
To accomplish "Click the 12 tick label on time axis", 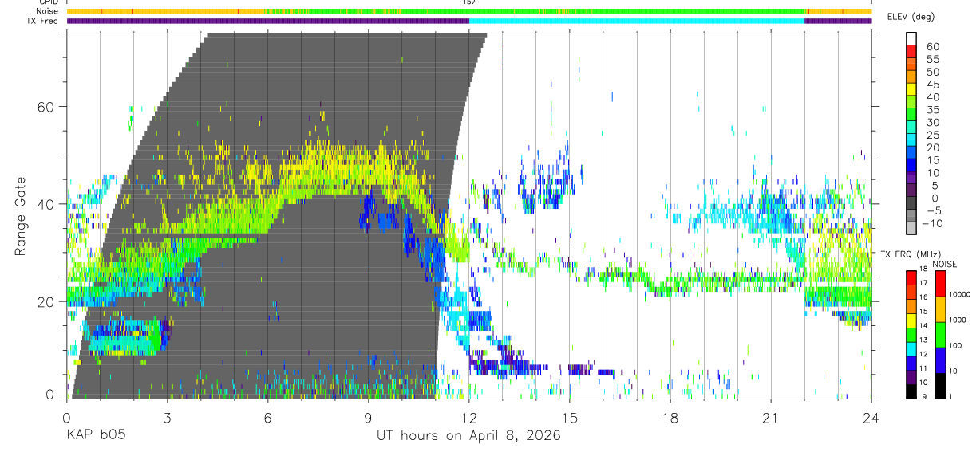I will pos(469,418).
